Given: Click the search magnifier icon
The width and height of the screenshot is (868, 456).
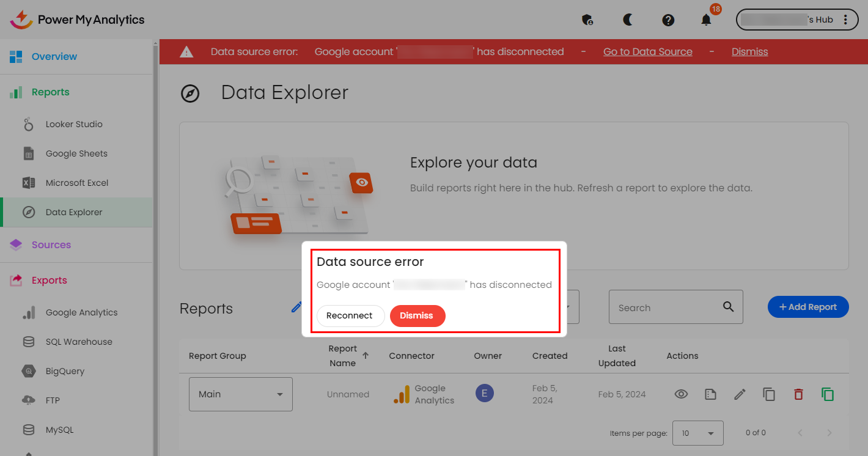Looking at the screenshot, I should click(728, 307).
